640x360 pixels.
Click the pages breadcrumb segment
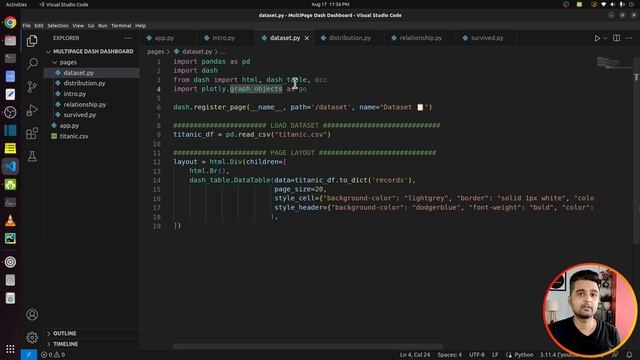(x=156, y=51)
